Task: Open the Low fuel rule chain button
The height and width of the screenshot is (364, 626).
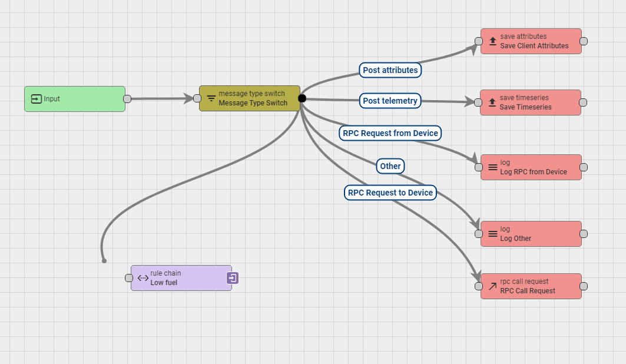Action: (x=233, y=278)
